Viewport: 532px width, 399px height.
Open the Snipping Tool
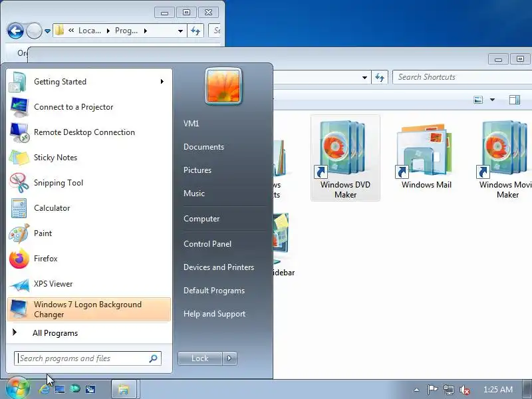point(89,183)
